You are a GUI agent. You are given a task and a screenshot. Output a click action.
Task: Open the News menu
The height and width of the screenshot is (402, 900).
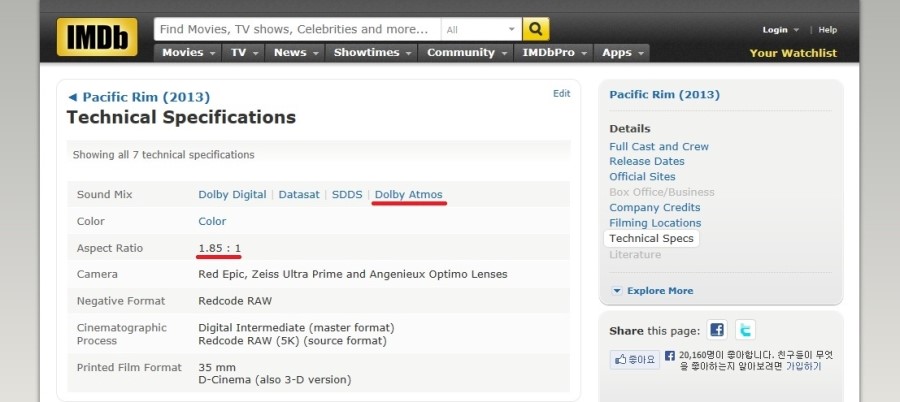[x=295, y=53]
